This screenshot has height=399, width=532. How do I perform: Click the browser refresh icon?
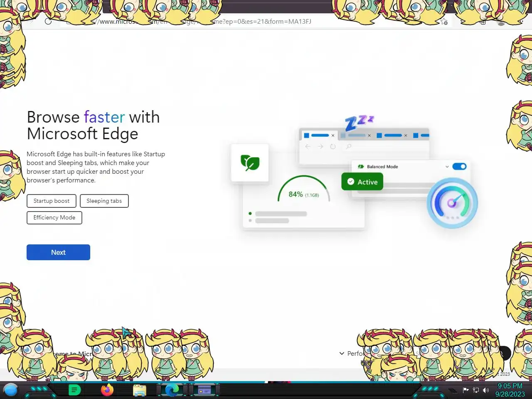click(48, 22)
